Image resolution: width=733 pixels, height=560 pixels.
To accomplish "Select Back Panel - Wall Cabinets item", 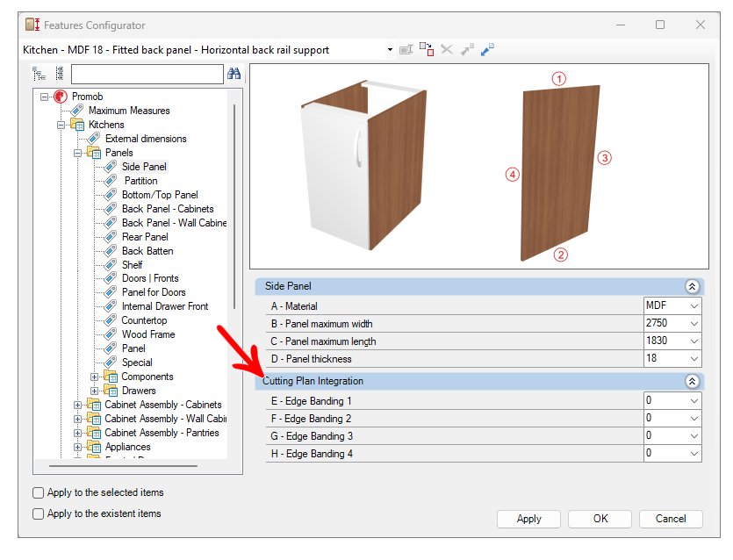I will pyautogui.click(x=174, y=223).
